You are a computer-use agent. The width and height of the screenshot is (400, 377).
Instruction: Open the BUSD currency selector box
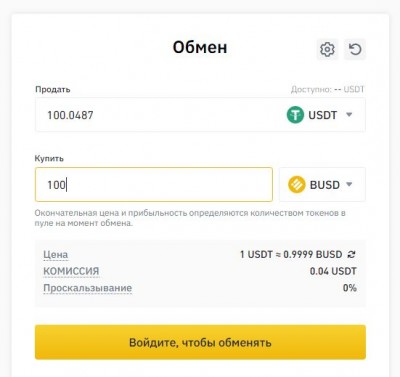(322, 185)
